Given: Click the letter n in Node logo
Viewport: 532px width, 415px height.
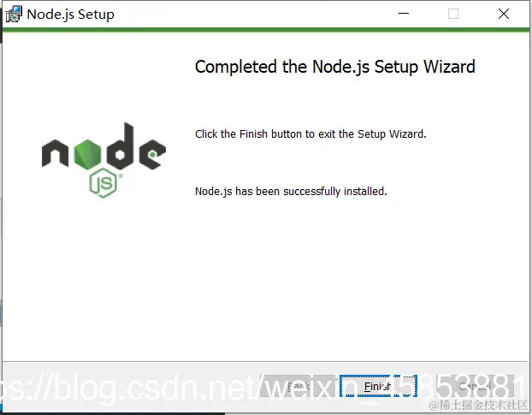Looking at the screenshot, I should click(56, 153).
